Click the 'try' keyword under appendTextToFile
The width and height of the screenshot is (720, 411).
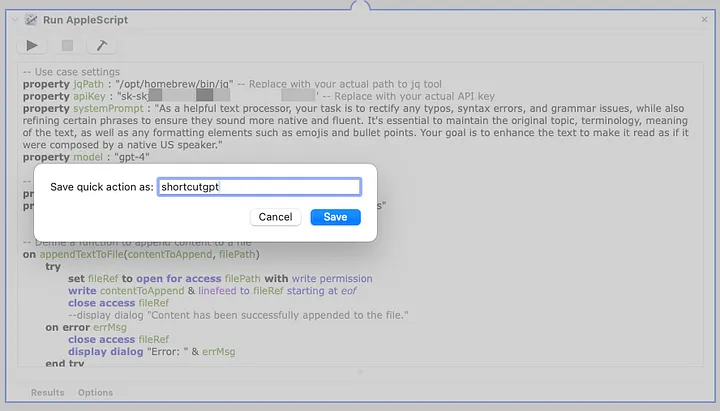(53, 267)
